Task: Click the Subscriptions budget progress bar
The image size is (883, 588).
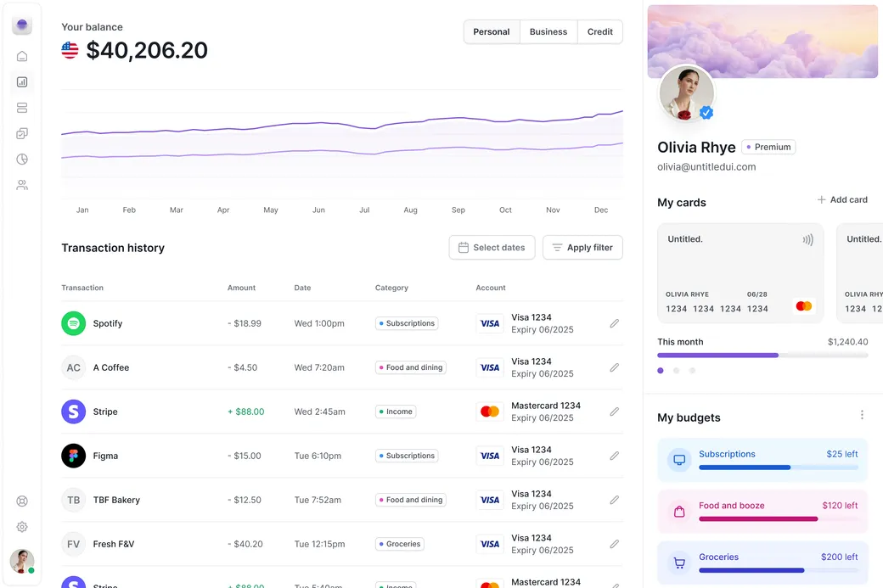Action: [x=779, y=468]
